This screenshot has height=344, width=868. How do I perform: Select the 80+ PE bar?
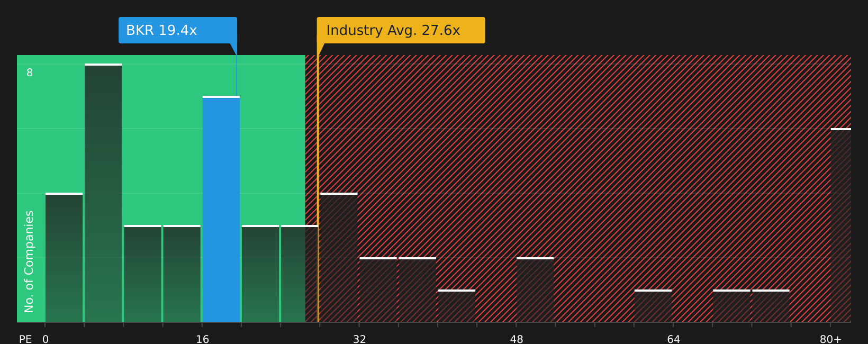[841, 225]
